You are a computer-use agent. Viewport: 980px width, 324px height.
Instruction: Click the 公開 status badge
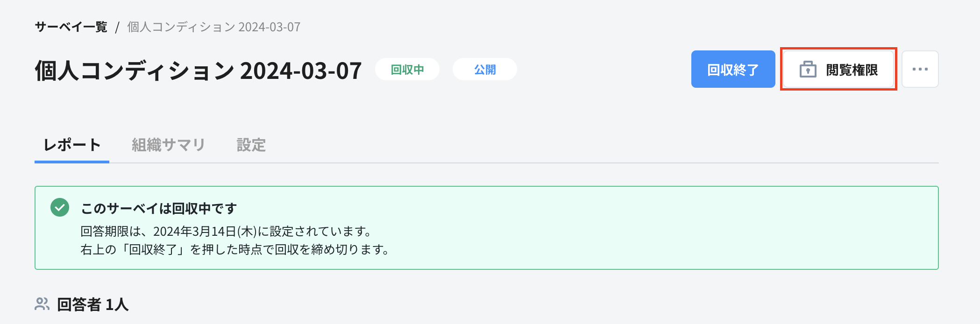[484, 69]
